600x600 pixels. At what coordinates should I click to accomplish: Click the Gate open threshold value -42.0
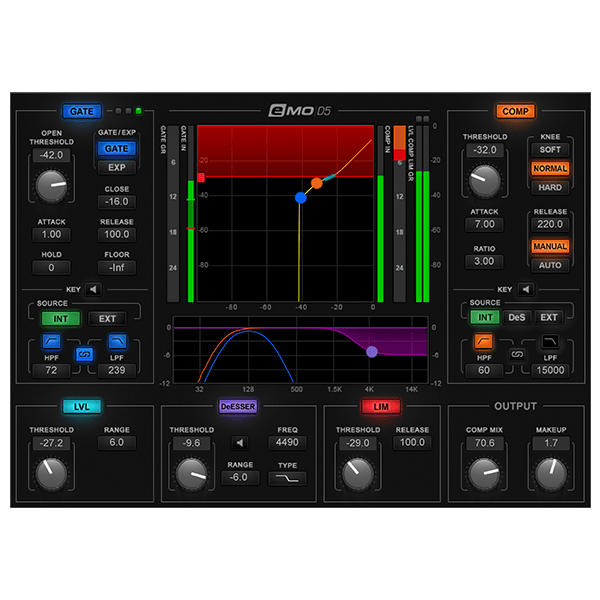pyautogui.click(x=51, y=155)
